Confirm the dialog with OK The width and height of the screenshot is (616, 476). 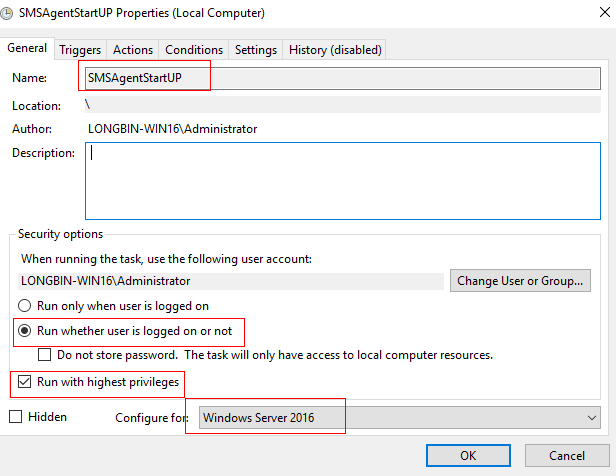(x=468, y=456)
